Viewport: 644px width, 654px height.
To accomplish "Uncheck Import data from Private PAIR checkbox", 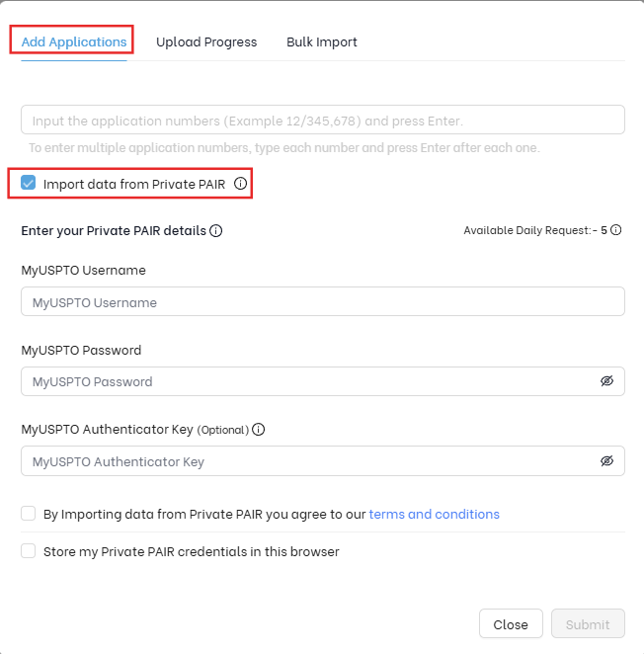I will point(29,184).
